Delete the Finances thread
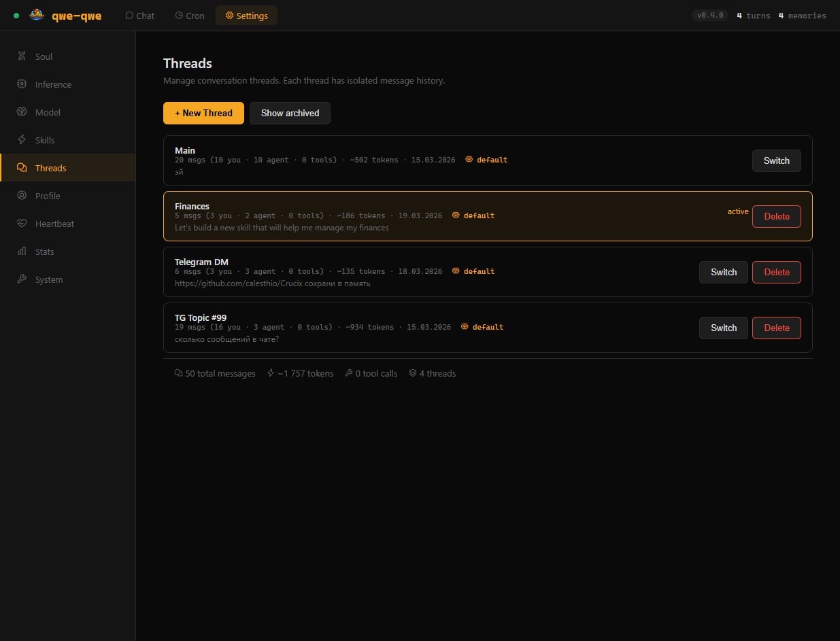840x641 pixels. tap(776, 216)
